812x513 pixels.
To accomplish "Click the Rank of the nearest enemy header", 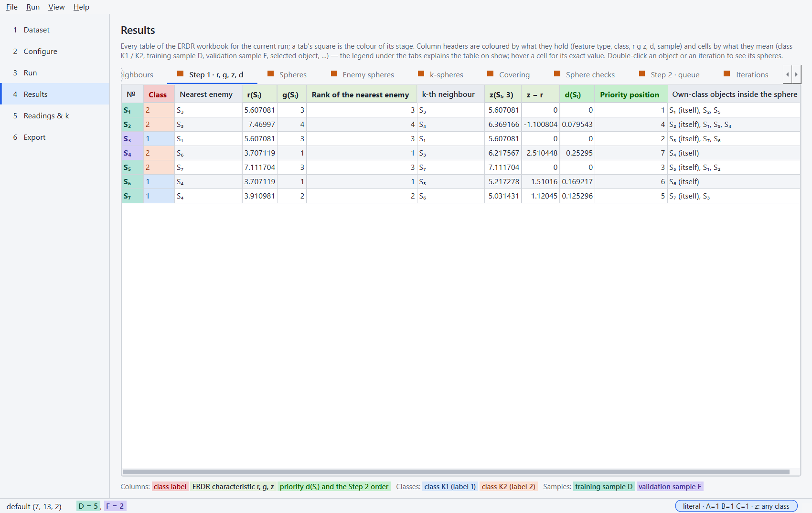I will 361,94.
